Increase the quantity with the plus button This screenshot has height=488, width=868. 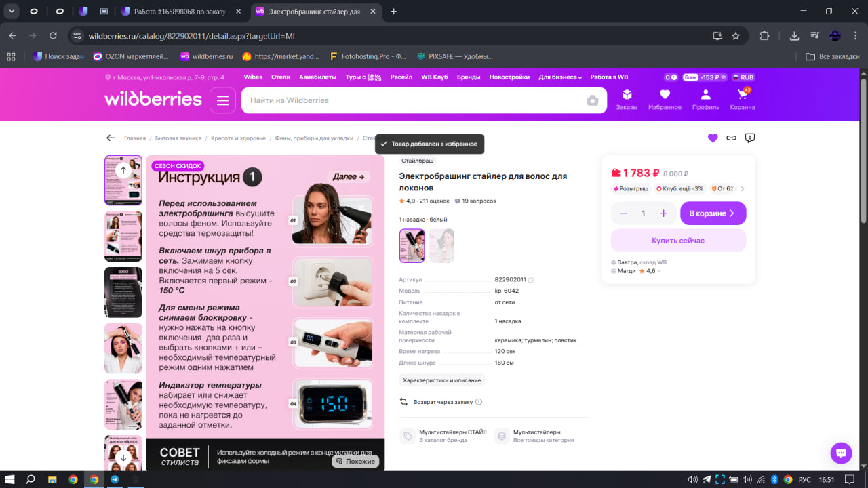pyautogui.click(x=664, y=213)
